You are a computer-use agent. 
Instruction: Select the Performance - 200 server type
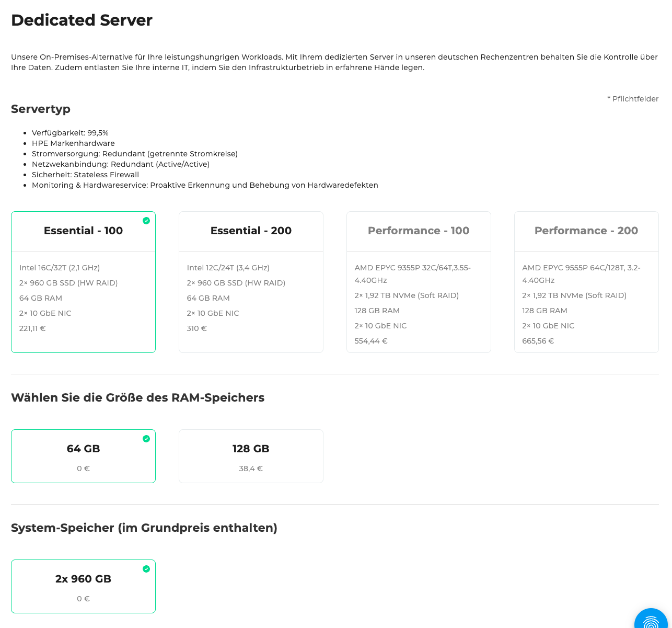586,281
